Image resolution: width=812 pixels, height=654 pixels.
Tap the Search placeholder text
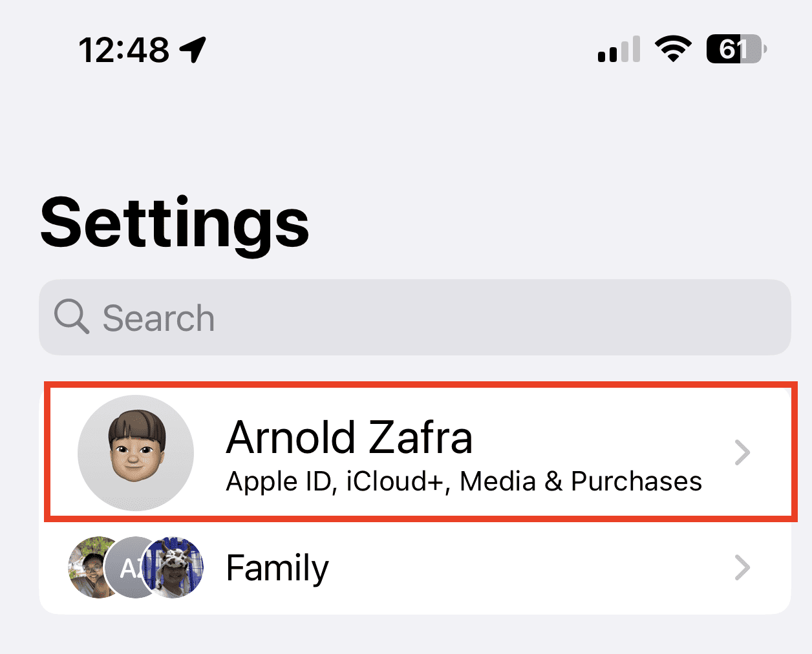coord(158,318)
